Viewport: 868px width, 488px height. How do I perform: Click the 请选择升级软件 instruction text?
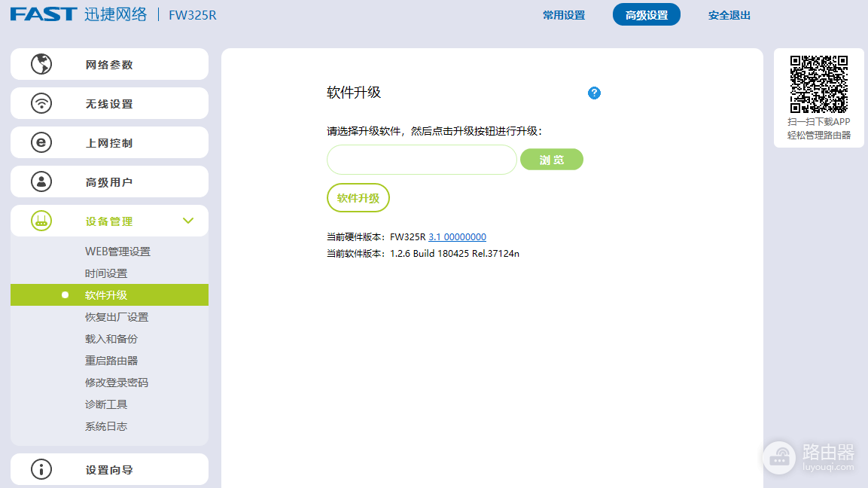pyautogui.click(x=434, y=131)
